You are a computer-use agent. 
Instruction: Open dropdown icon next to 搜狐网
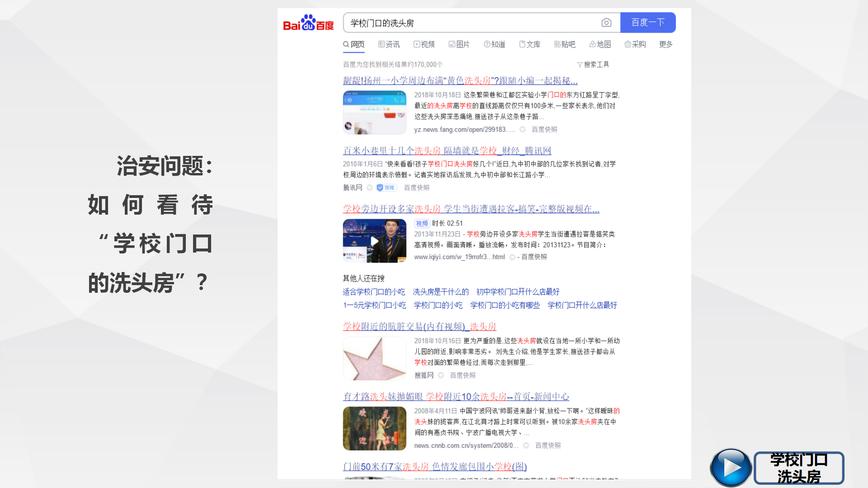[441, 375]
